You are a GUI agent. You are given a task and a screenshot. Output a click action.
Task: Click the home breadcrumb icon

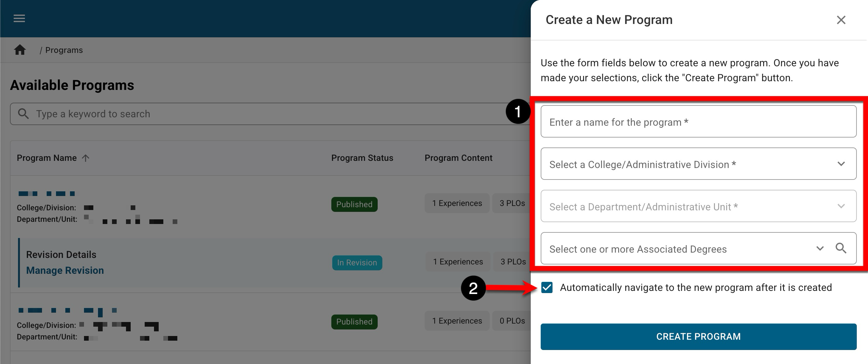click(x=20, y=50)
